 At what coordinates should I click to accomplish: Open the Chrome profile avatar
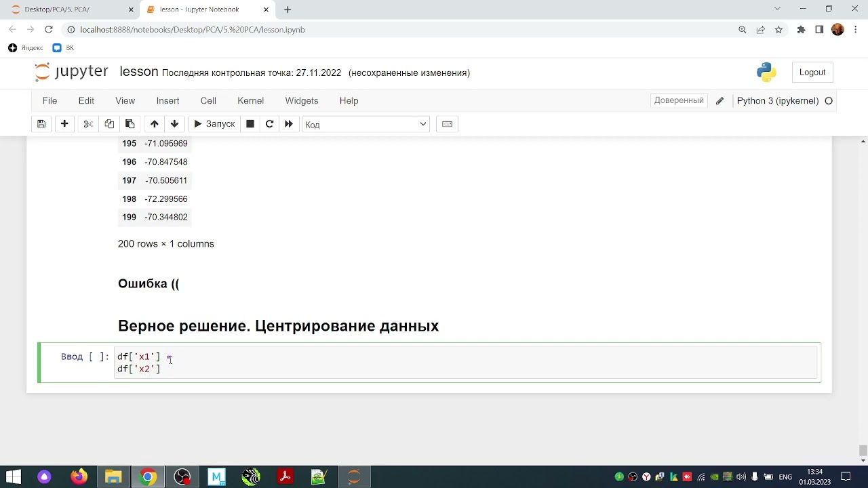[x=837, y=30]
